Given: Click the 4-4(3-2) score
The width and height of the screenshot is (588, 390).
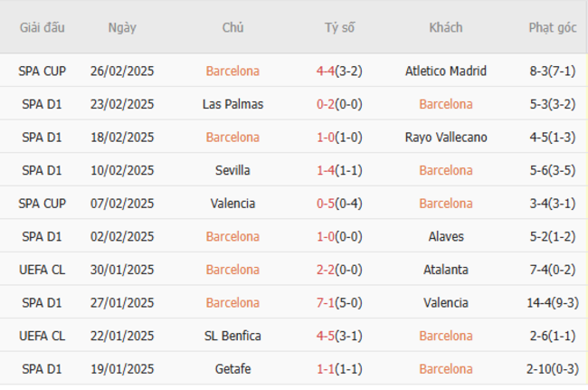Looking at the screenshot, I should pyautogui.click(x=339, y=71).
